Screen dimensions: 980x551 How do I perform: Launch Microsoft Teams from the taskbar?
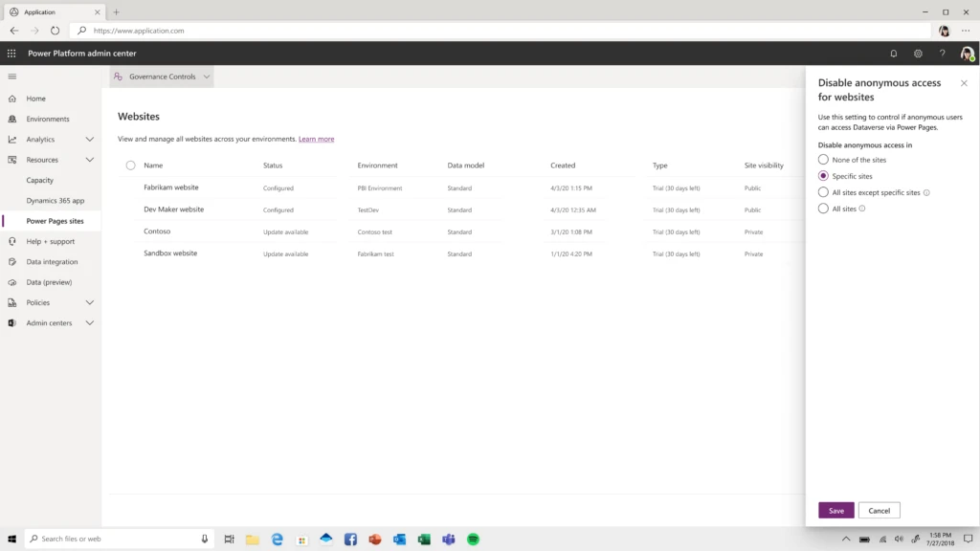(x=449, y=540)
